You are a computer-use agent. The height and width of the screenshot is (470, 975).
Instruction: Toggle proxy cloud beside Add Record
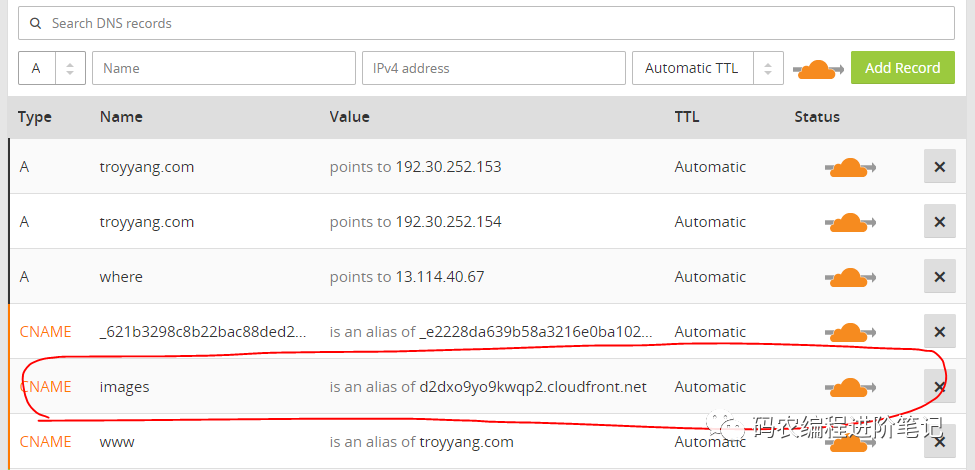[818, 69]
